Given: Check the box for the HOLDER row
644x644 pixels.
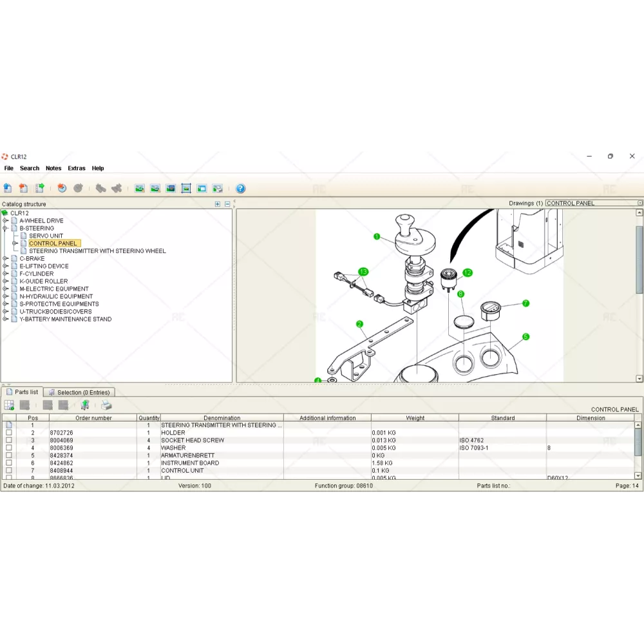Looking at the screenshot, I should [x=9, y=433].
